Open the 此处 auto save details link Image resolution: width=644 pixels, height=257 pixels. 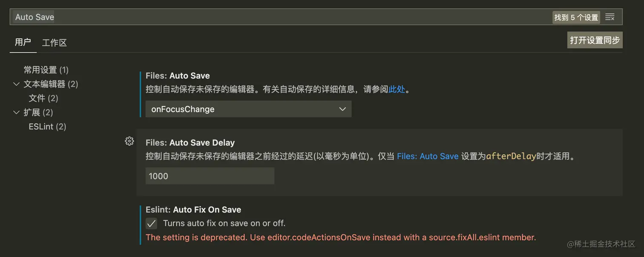(397, 90)
